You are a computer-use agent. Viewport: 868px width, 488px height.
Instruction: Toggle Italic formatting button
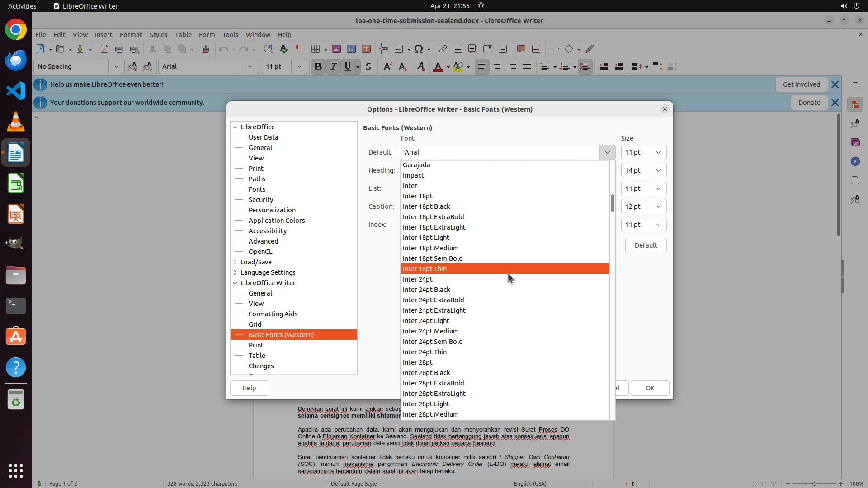click(x=333, y=66)
